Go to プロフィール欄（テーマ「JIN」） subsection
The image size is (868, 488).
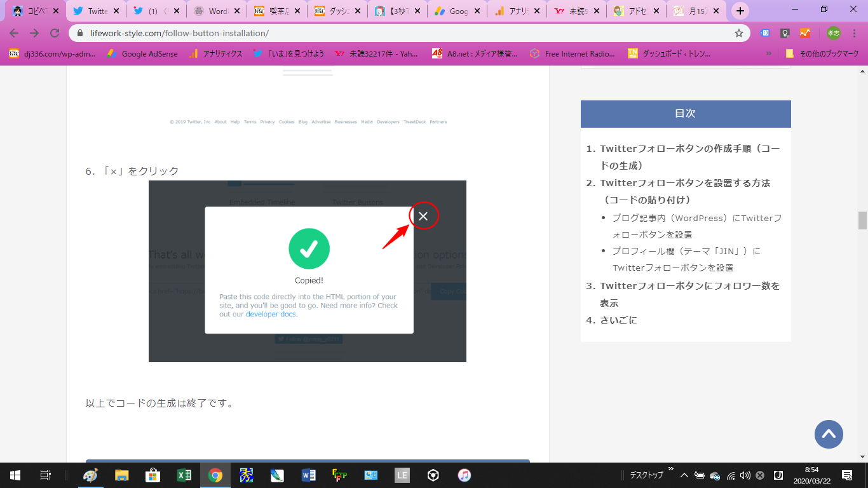(x=687, y=259)
